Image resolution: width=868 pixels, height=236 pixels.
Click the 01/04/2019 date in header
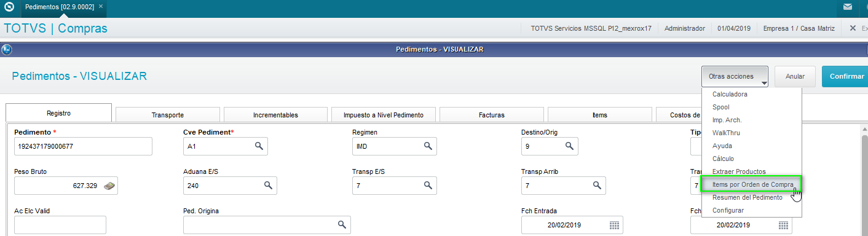click(x=734, y=28)
